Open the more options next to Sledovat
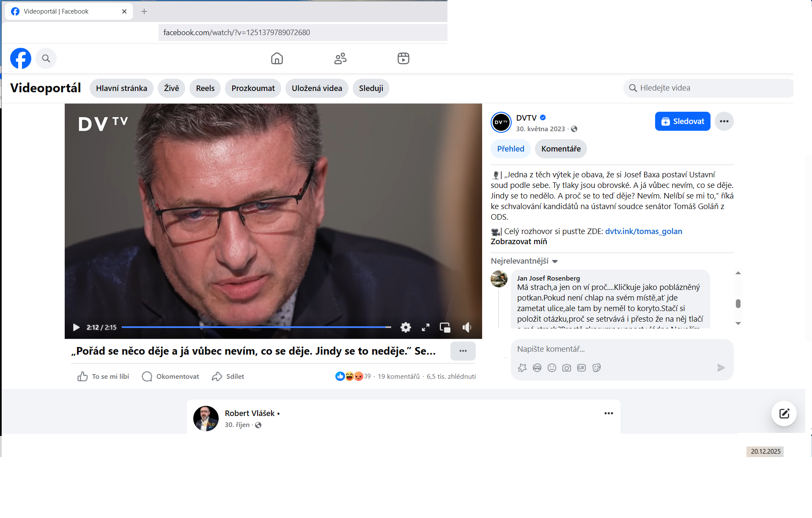Viewport: 812px width, 518px height. [x=724, y=121]
